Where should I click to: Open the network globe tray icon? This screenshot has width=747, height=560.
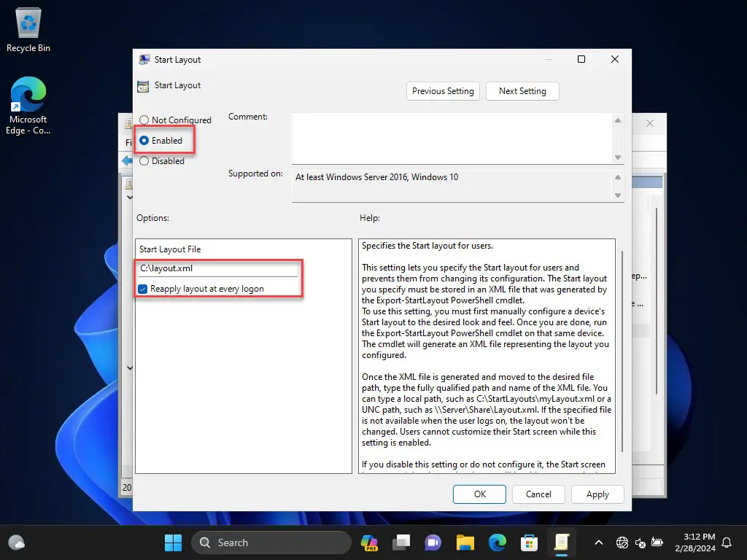pyautogui.click(x=622, y=542)
